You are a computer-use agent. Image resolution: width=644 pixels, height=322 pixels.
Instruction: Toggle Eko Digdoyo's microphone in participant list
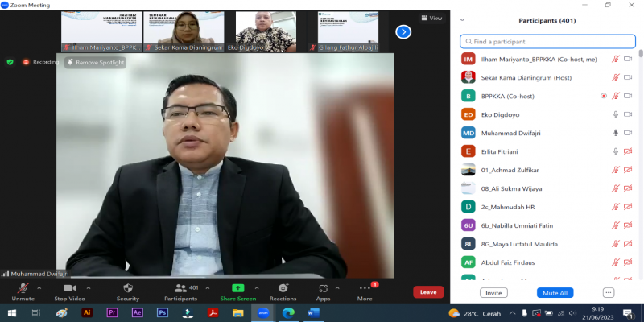coord(616,114)
